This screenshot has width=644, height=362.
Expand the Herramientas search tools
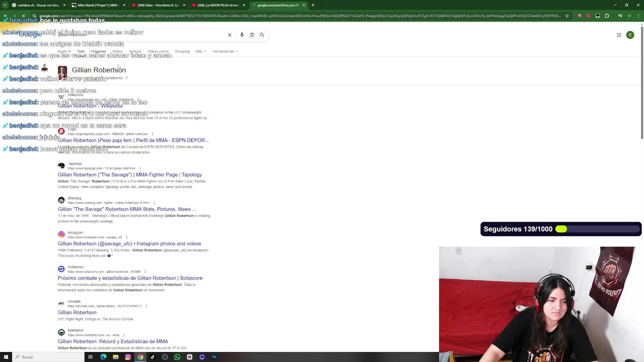225,51
